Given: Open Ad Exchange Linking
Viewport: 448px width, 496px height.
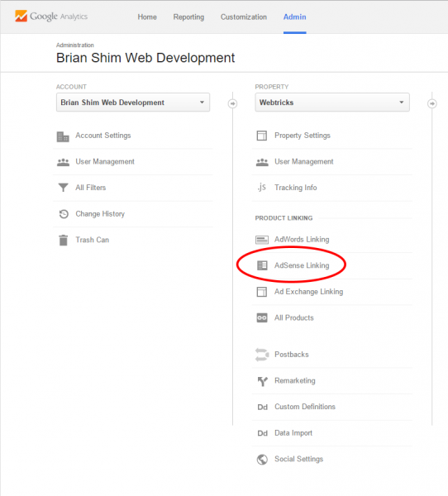Looking at the screenshot, I should click(x=309, y=292).
